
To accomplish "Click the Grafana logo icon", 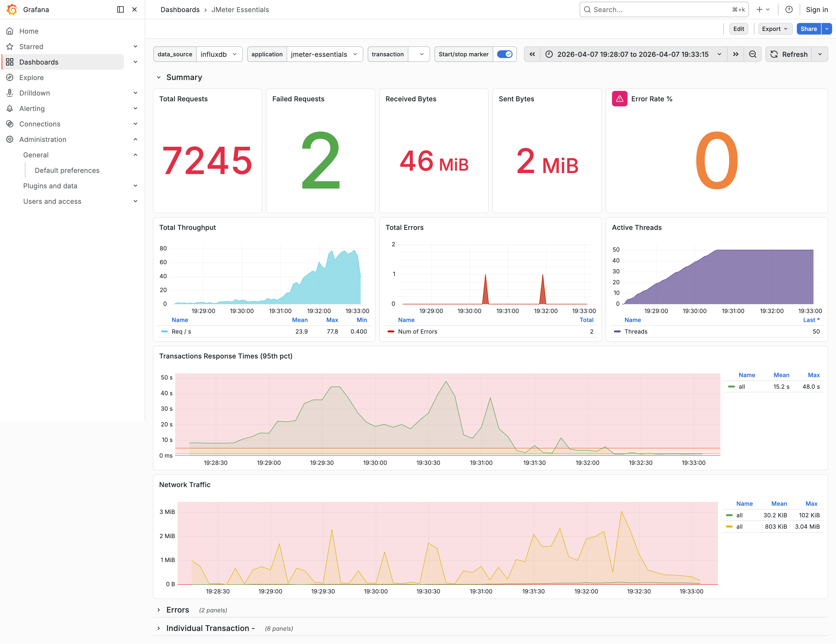I will (12, 10).
